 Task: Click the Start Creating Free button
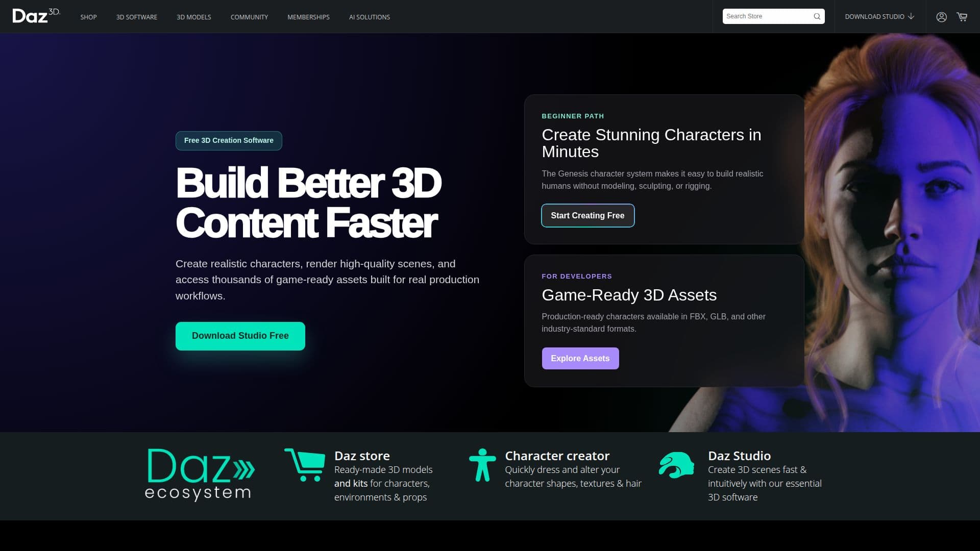[x=587, y=215]
